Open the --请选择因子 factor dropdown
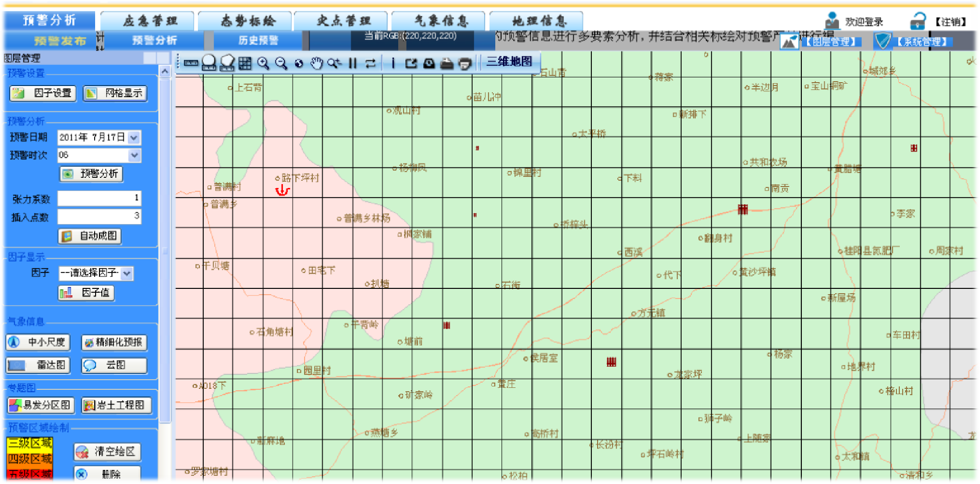Image resolution: width=980 pixels, height=484 pixels. [127, 273]
